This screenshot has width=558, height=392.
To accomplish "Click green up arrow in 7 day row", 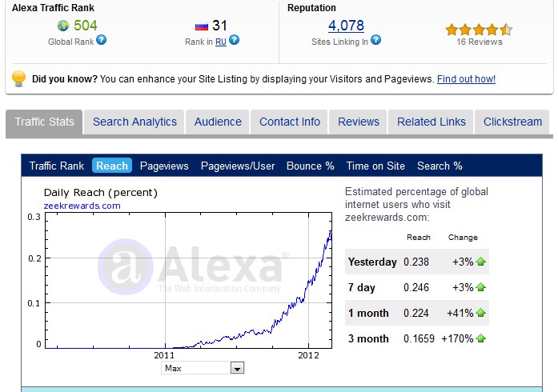I will coord(481,287).
